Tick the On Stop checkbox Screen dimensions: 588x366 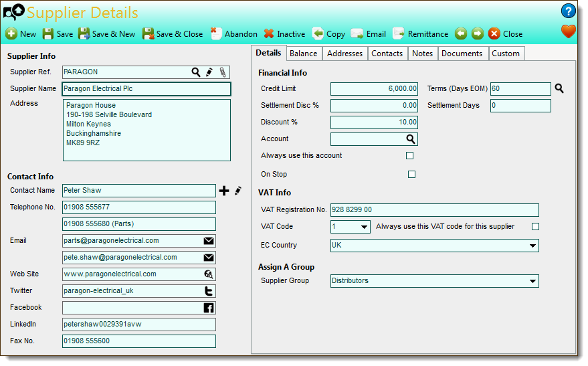pos(411,175)
